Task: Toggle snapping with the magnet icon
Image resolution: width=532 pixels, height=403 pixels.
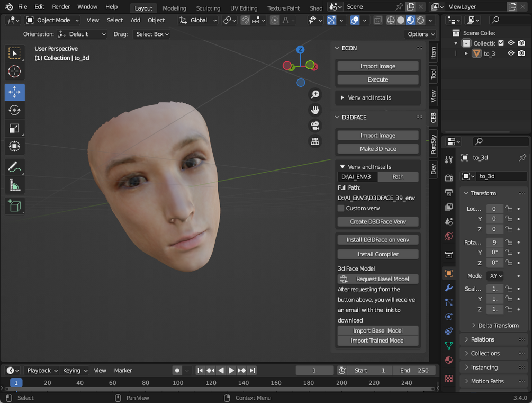Action: pos(245,20)
